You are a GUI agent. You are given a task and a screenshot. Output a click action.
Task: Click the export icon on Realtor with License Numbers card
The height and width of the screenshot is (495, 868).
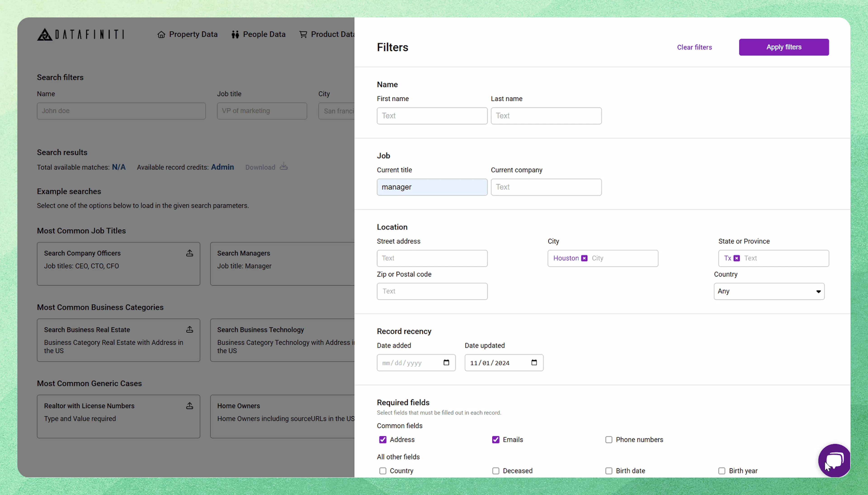(189, 406)
